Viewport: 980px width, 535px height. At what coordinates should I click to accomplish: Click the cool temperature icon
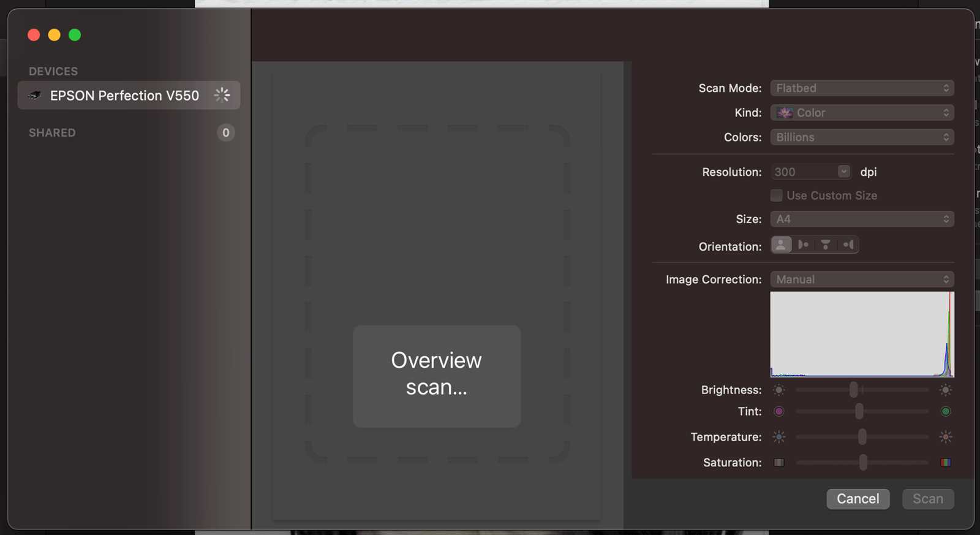(779, 437)
